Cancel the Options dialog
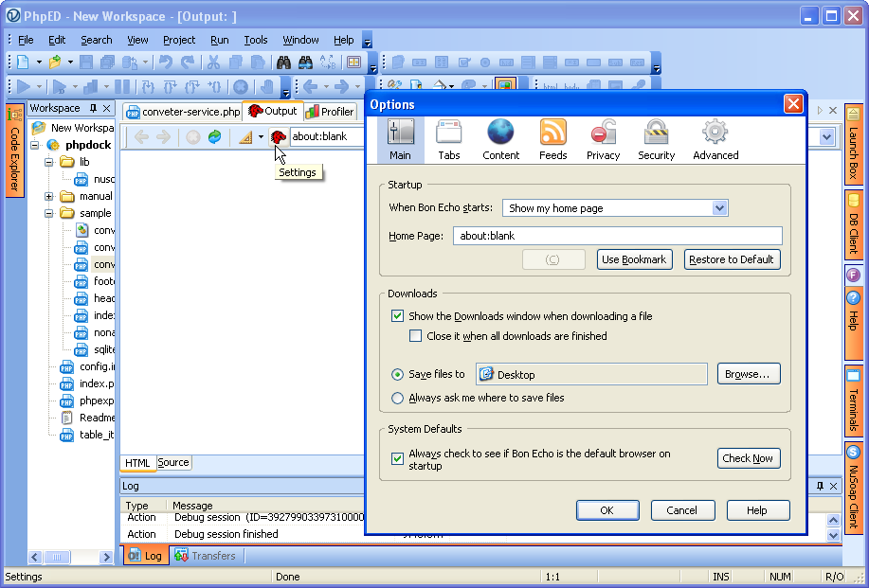The width and height of the screenshot is (869, 588). point(682,510)
